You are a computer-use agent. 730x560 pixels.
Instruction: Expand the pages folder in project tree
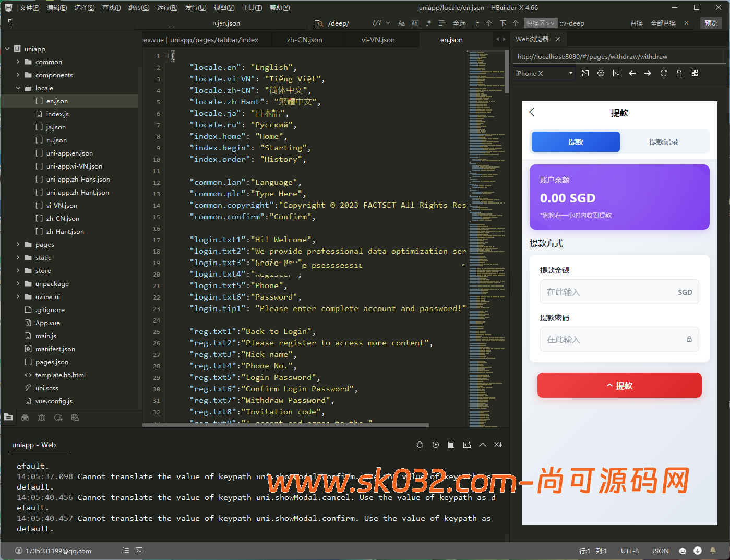[x=18, y=244]
